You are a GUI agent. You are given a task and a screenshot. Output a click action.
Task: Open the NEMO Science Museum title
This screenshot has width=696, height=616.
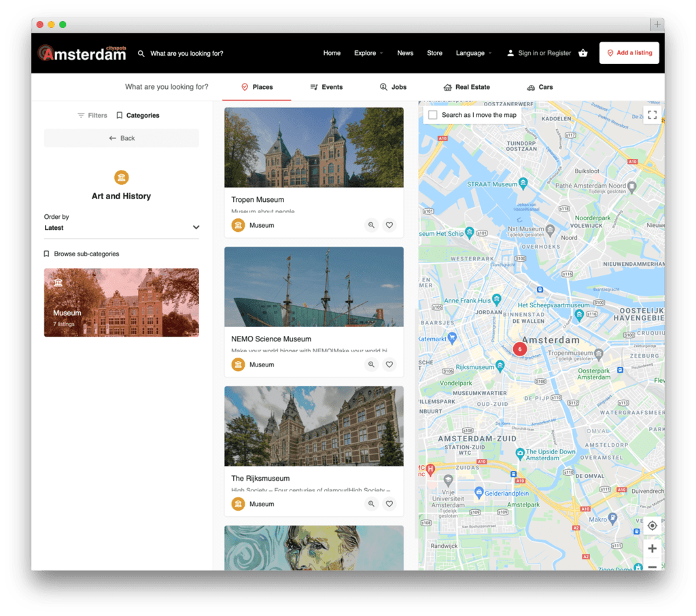pyautogui.click(x=271, y=339)
